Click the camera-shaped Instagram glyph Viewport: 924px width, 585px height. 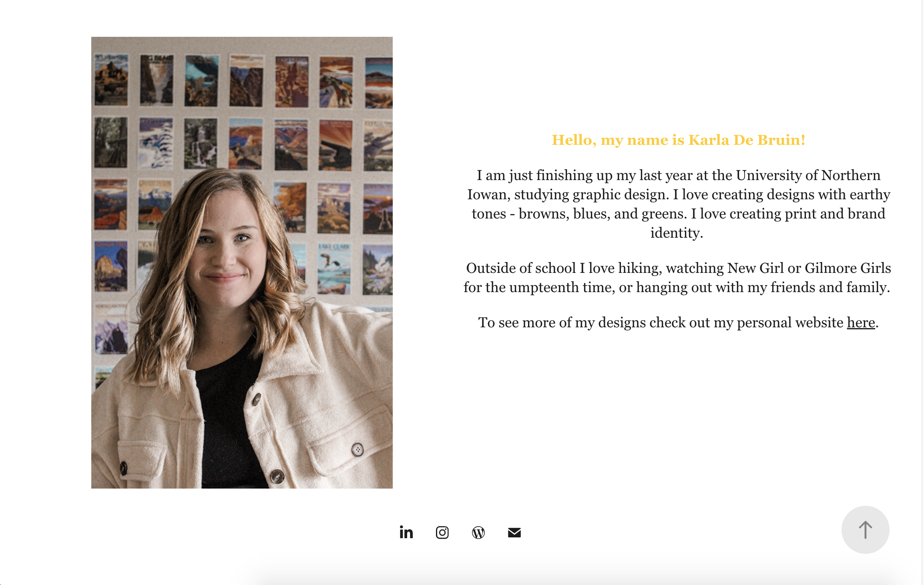442,532
